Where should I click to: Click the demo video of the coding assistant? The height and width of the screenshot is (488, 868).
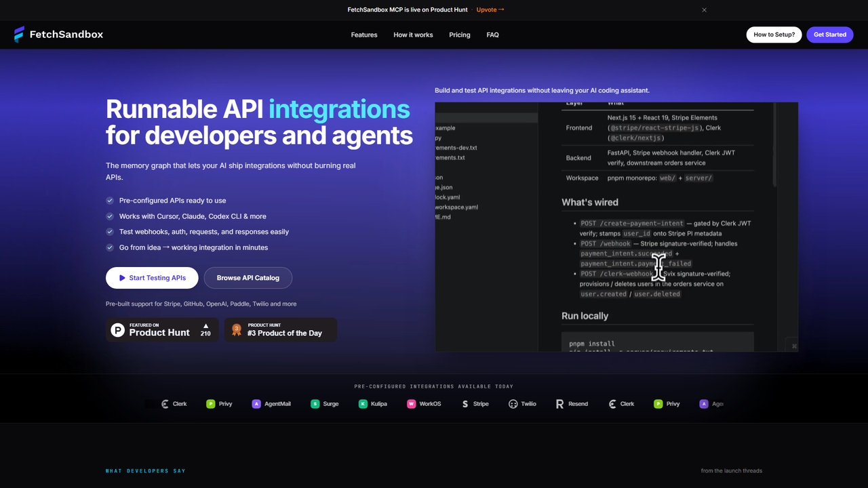click(616, 227)
